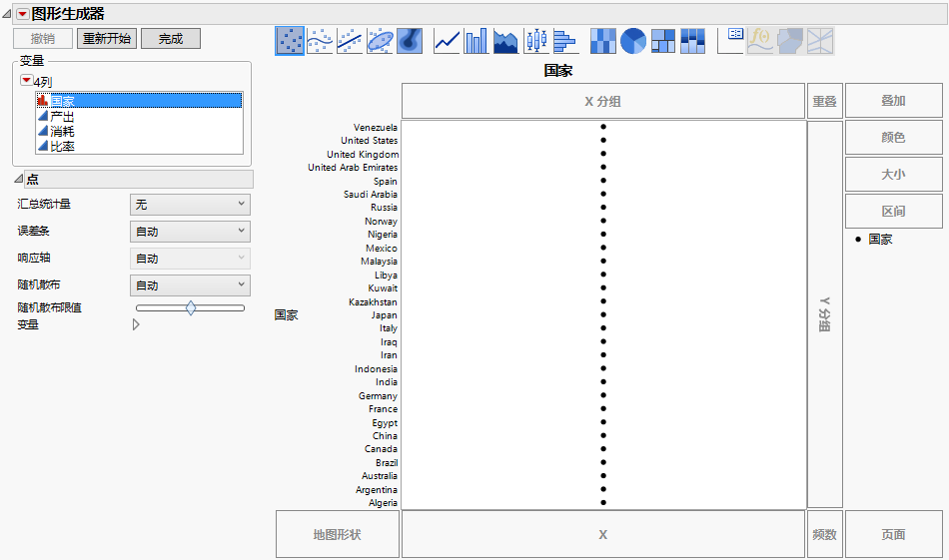Select the Points scatter element icon
The image size is (949, 560).
pos(290,41)
